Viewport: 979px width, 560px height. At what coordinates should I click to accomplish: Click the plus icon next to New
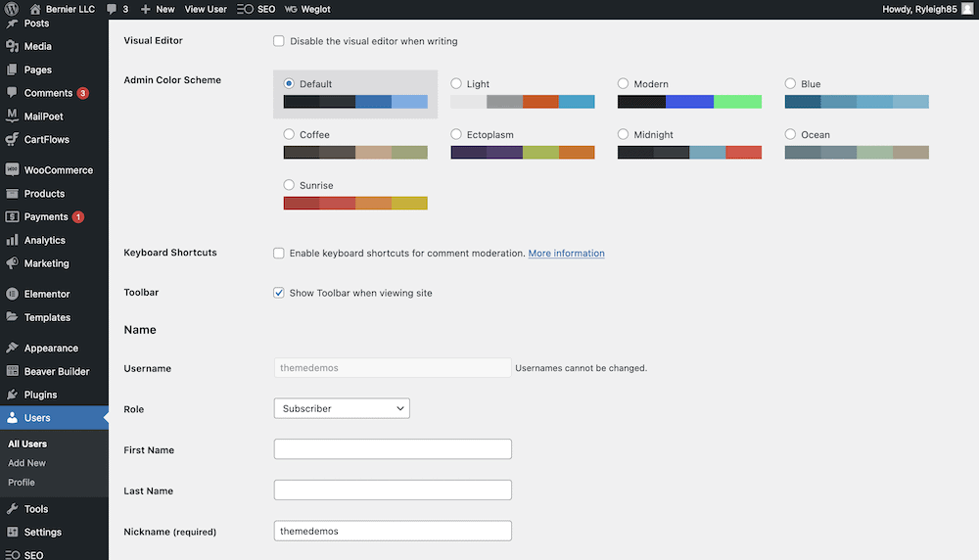[x=146, y=9]
